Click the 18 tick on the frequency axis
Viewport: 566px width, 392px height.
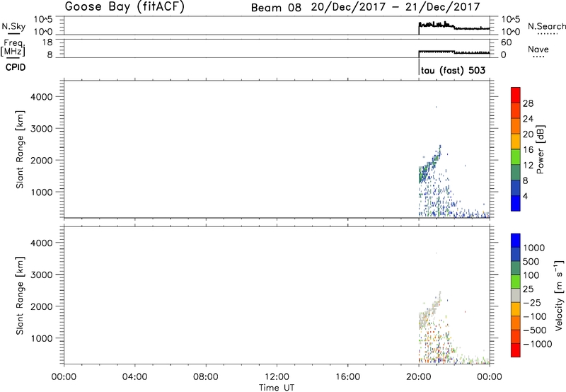47,42
